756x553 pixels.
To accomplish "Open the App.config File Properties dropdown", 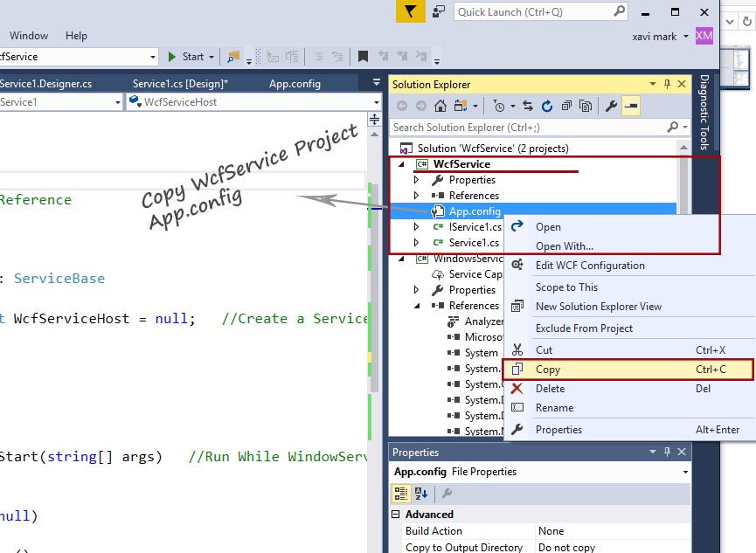I will point(685,472).
